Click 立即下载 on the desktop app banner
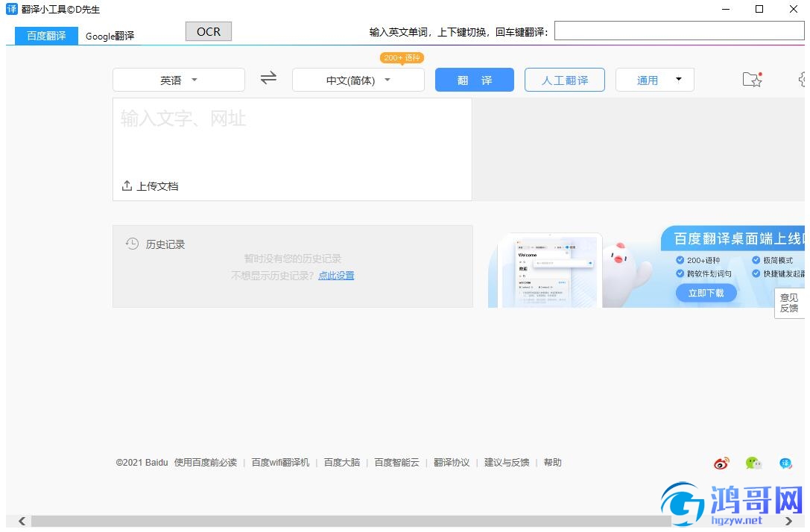 pyautogui.click(x=706, y=294)
